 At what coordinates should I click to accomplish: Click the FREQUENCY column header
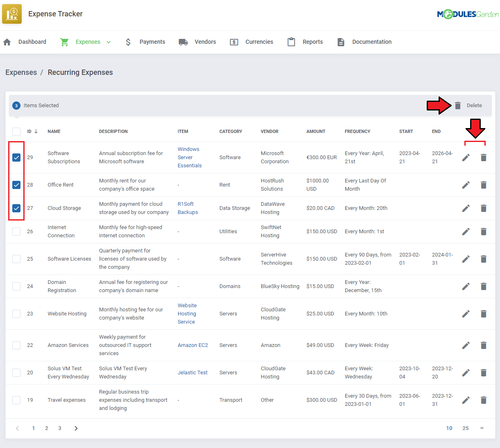[x=357, y=132]
